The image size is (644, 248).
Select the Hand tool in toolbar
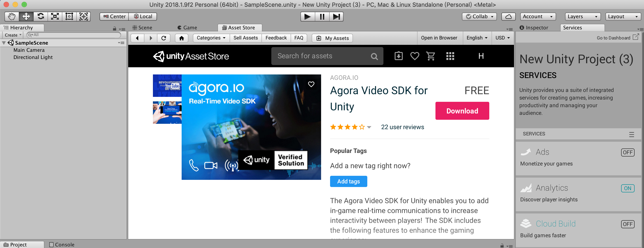[11, 17]
